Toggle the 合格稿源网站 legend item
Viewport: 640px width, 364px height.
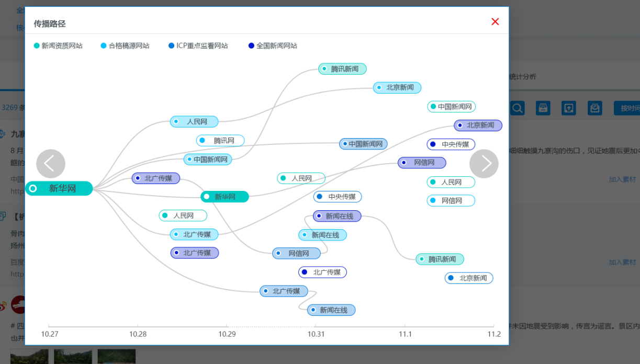(125, 46)
